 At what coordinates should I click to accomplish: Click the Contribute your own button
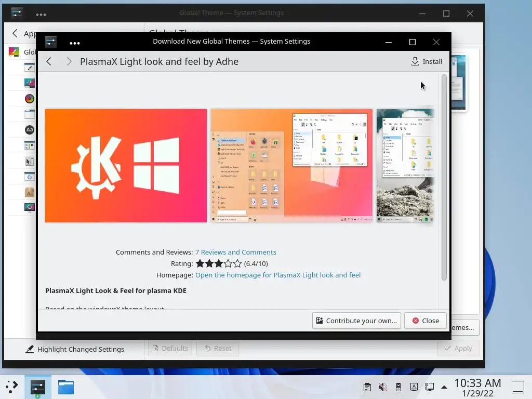point(356,321)
